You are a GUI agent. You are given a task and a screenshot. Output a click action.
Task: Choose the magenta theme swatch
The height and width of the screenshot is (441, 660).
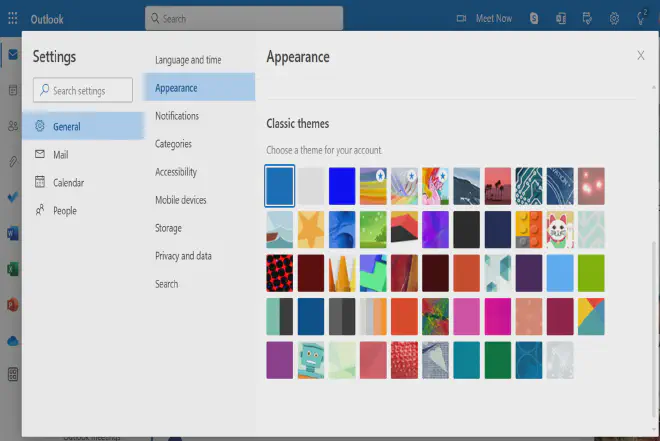pos(498,316)
